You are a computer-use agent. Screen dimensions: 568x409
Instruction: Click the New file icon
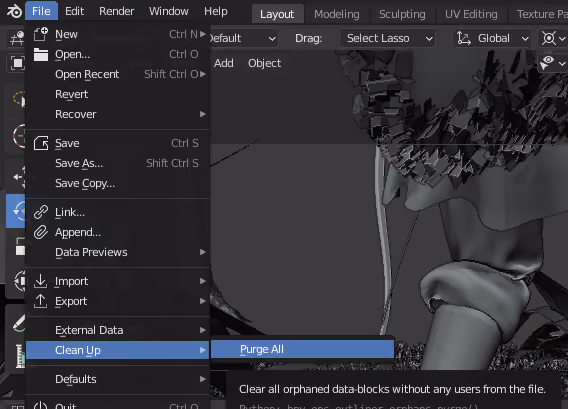tap(41, 34)
